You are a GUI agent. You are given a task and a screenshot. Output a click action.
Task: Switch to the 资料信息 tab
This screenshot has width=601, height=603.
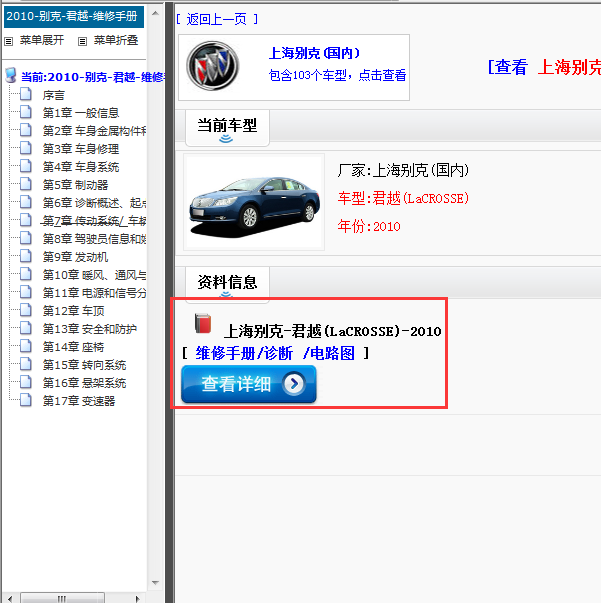[227, 282]
